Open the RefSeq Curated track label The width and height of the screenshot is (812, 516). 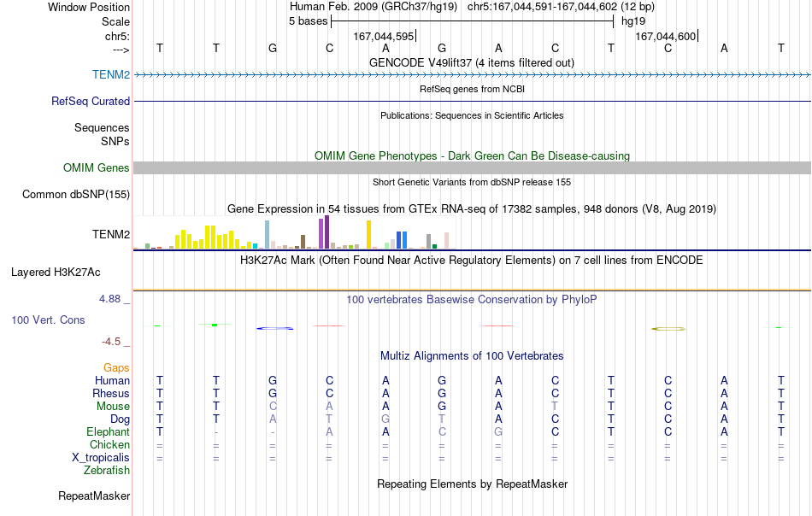pos(90,101)
